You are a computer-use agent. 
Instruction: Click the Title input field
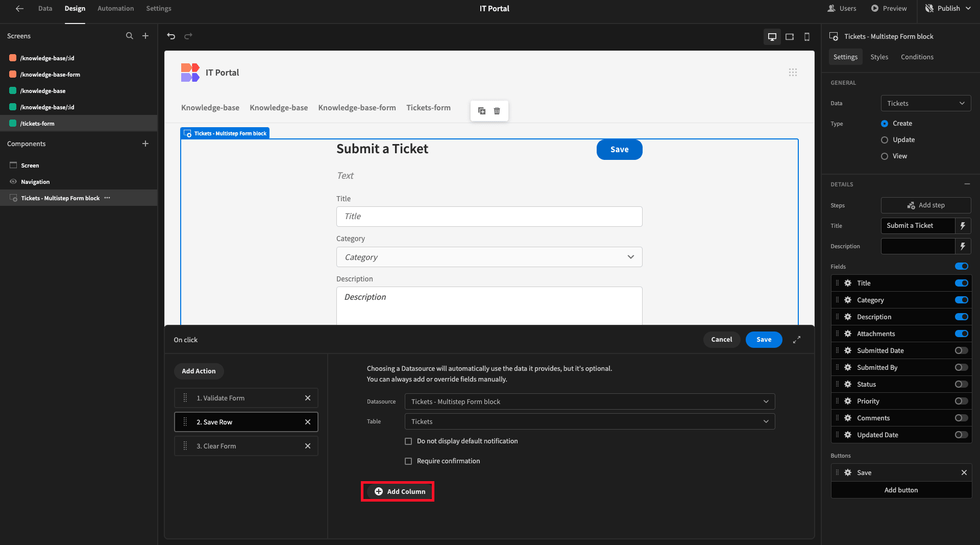[489, 217]
